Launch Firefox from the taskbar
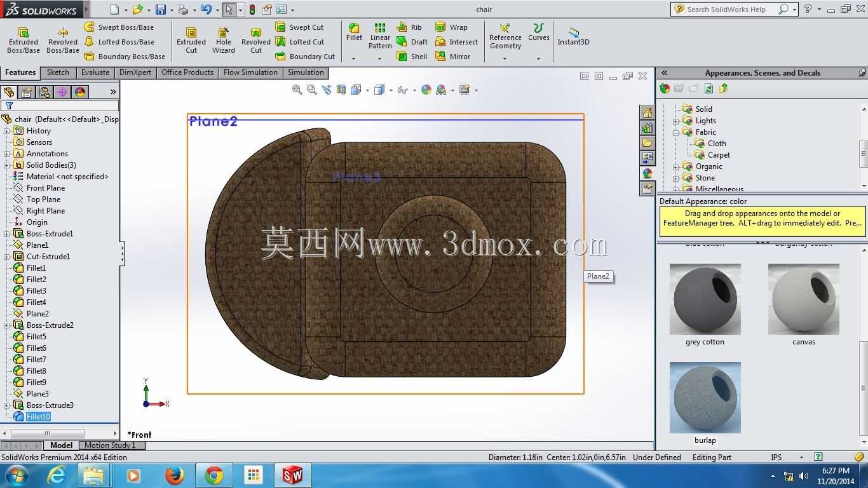 coord(174,475)
